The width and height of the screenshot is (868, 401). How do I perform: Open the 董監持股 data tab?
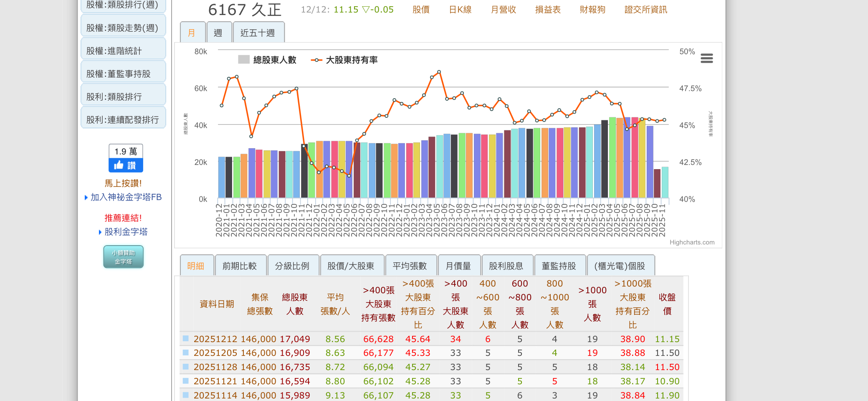click(559, 266)
